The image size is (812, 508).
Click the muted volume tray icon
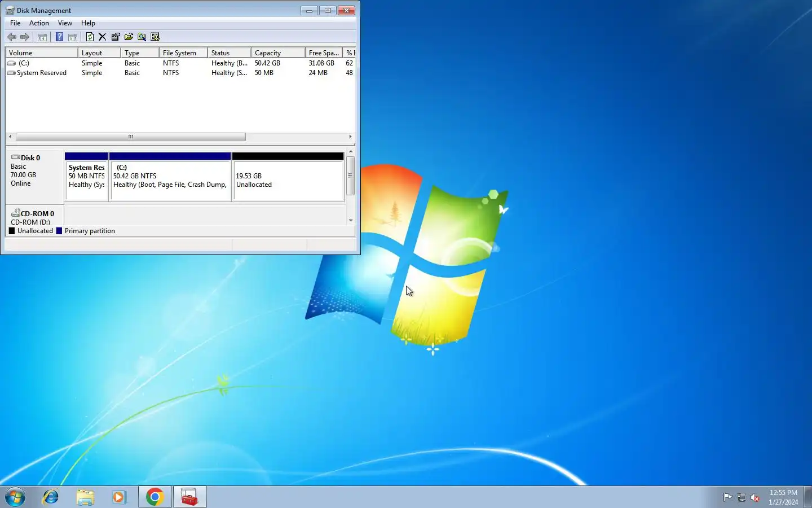[x=755, y=497]
